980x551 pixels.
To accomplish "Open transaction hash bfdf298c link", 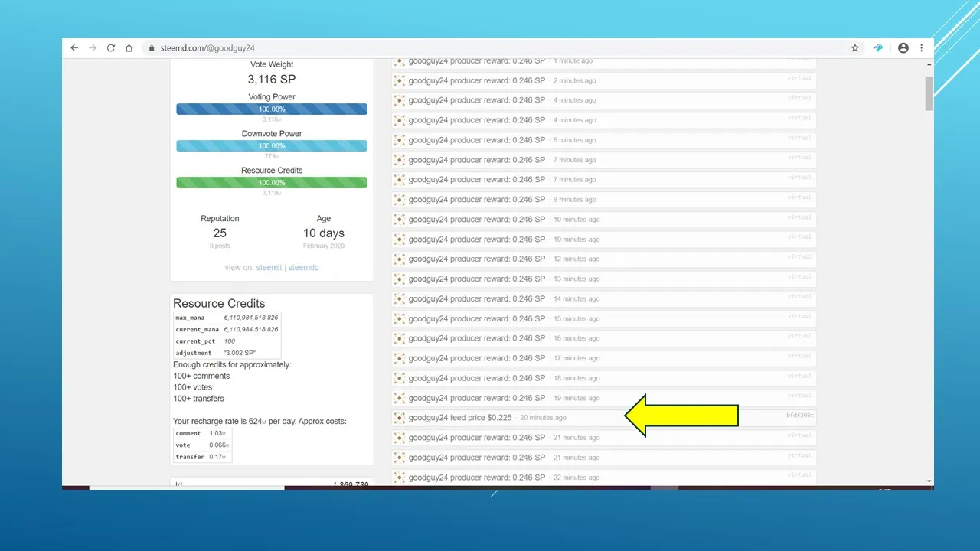I will tap(800, 416).
